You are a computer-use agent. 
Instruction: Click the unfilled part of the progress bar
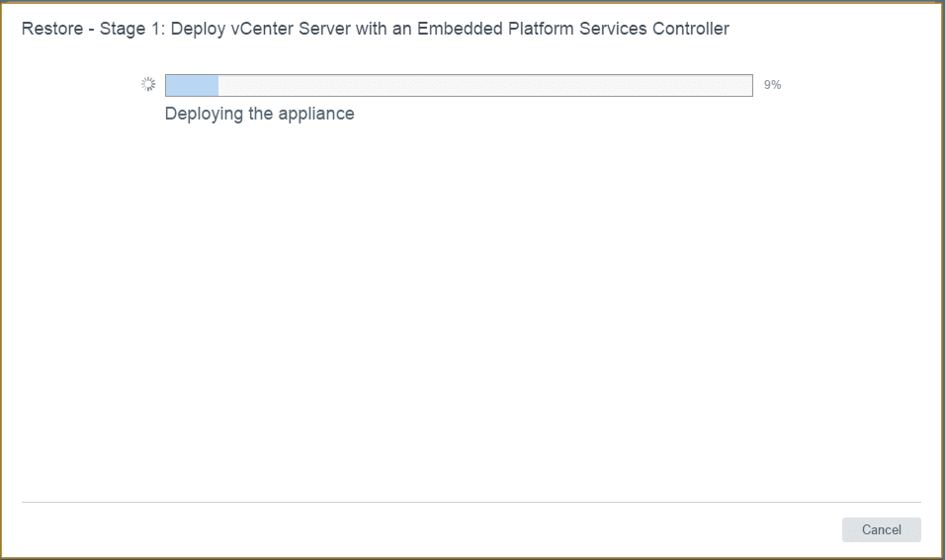[x=484, y=85]
